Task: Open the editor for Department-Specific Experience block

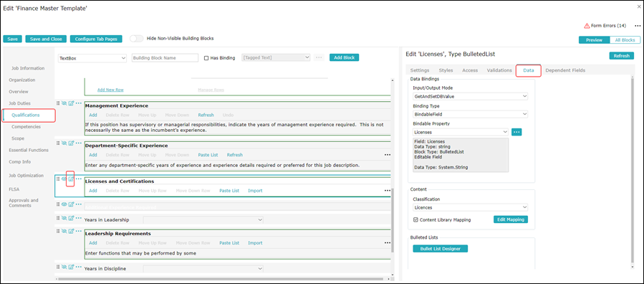Action: [71, 143]
